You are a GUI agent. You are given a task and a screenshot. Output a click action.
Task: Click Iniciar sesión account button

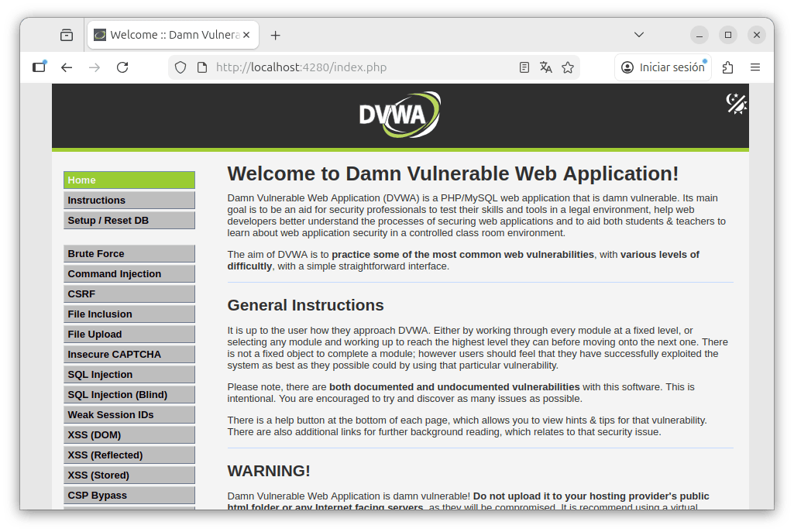coord(663,67)
